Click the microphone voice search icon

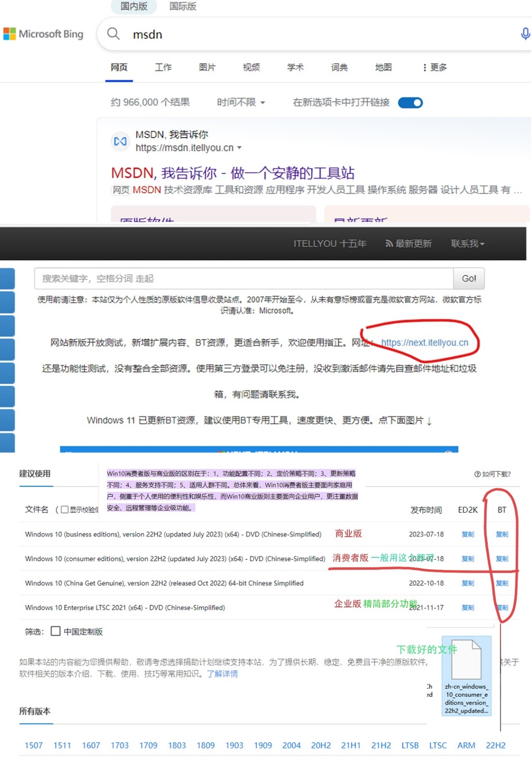point(525,34)
